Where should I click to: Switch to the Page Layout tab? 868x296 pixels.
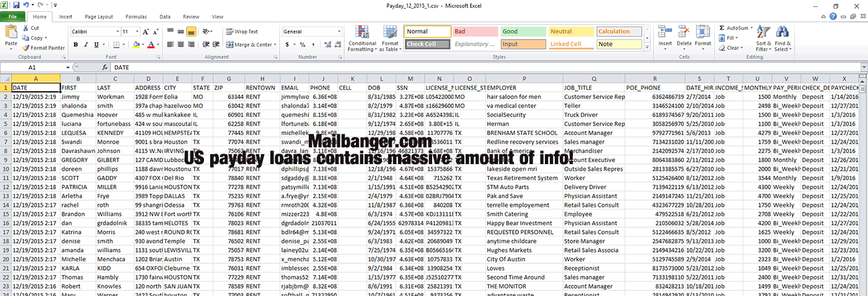pyautogui.click(x=99, y=17)
